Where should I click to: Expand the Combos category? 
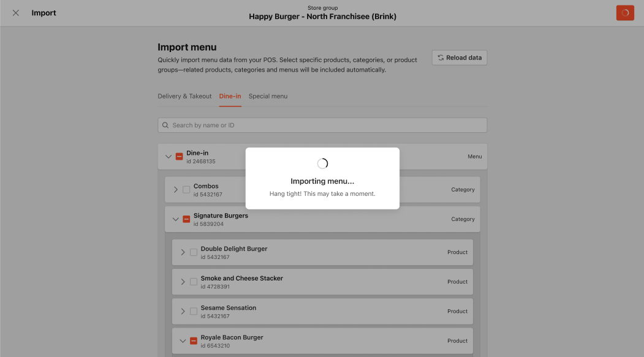(175, 190)
